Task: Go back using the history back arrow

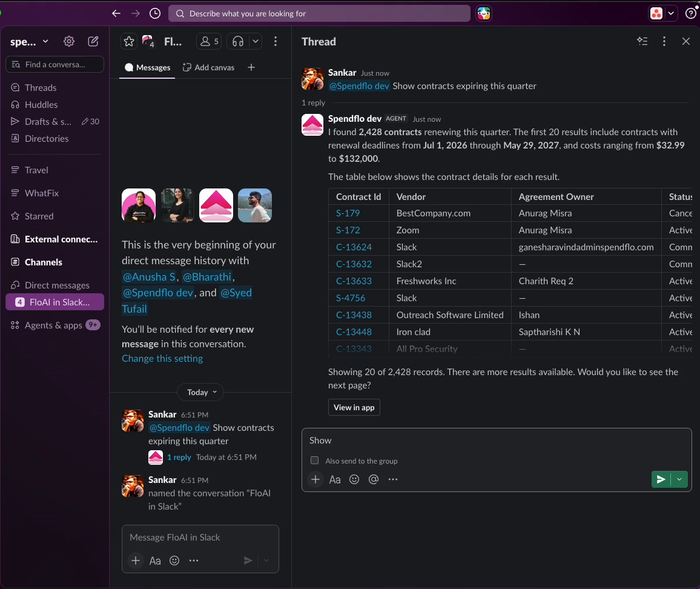Action: click(116, 13)
